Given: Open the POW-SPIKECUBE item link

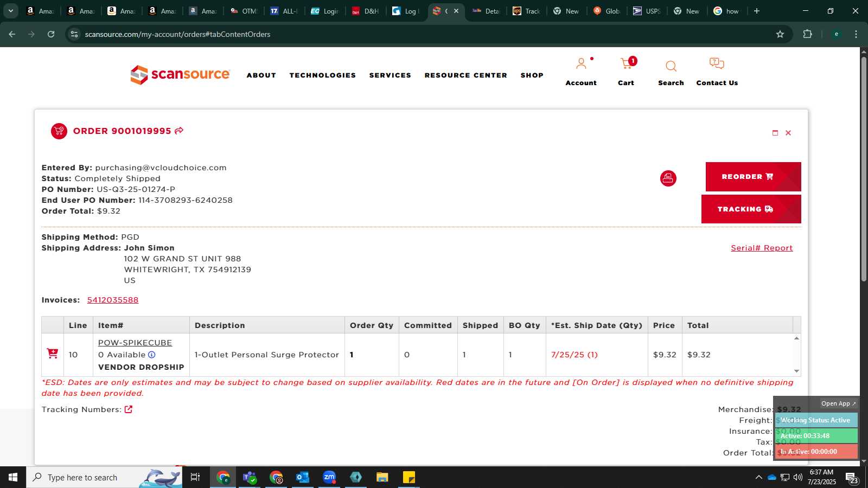Looking at the screenshot, I should click(x=135, y=343).
